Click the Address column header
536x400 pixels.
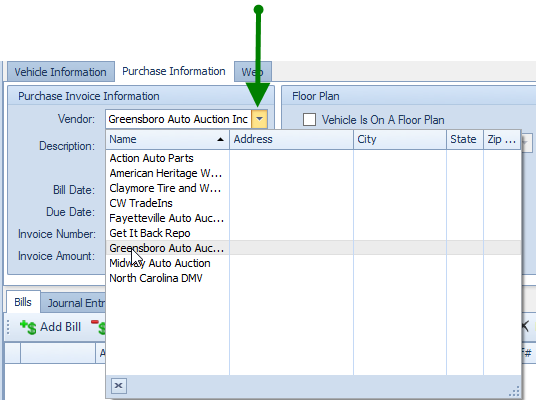point(291,139)
